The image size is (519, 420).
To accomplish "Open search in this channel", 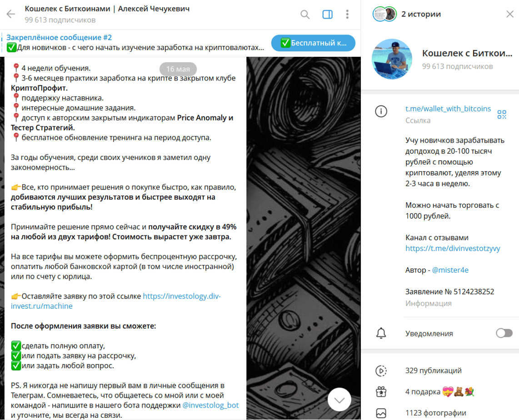I will pyautogui.click(x=305, y=14).
